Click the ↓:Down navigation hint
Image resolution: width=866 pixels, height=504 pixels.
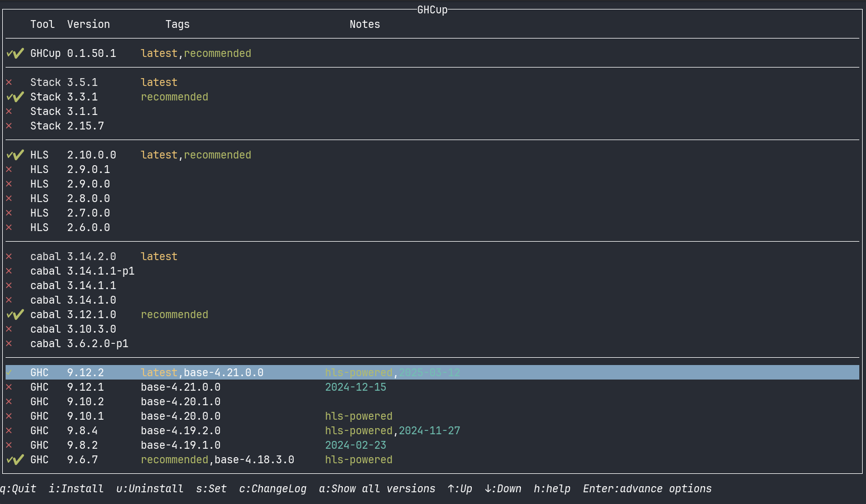pos(503,489)
